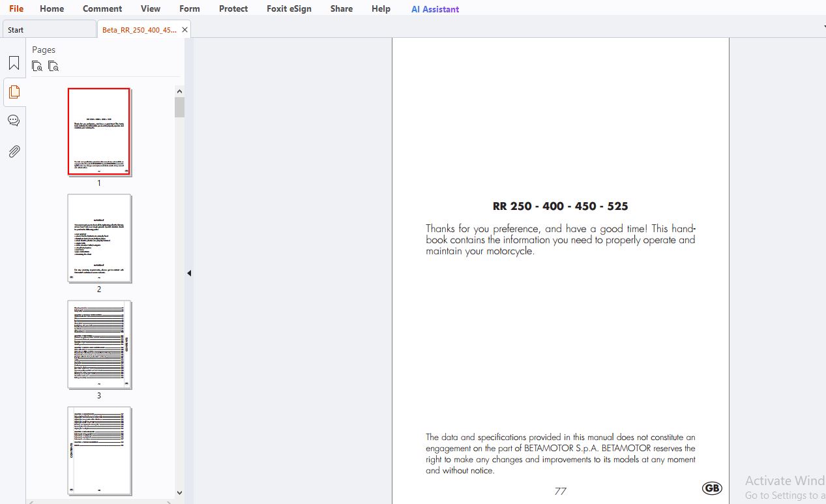The image size is (826, 504).
Task: Open the Protect ribbon tab
Action: [233, 8]
